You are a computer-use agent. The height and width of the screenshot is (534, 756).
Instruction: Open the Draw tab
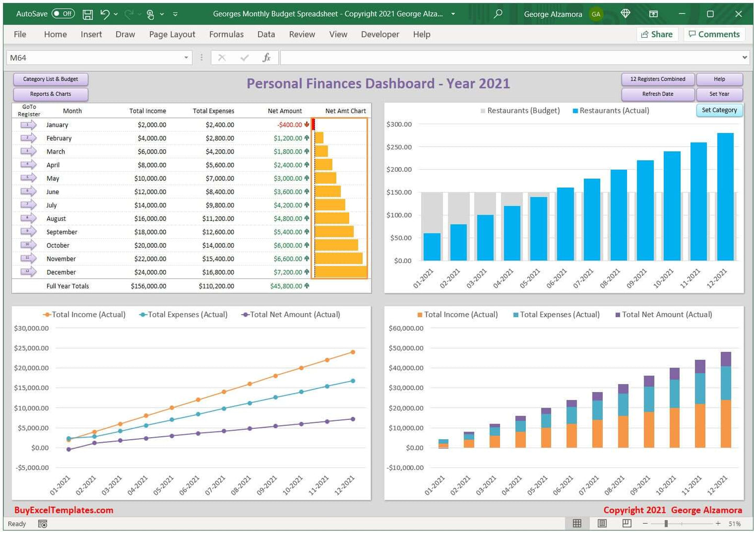(x=125, y=35)
